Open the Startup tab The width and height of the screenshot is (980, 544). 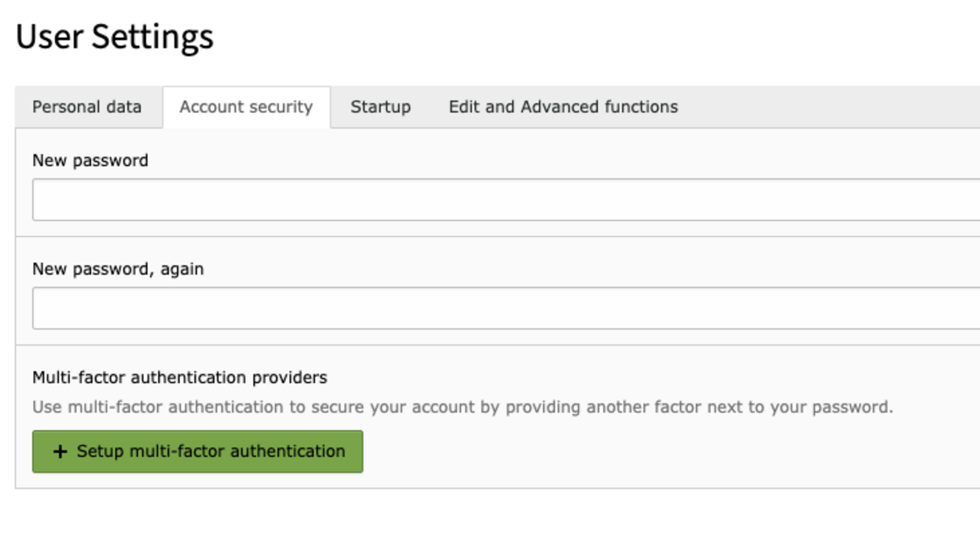click(x=380, y=107)
